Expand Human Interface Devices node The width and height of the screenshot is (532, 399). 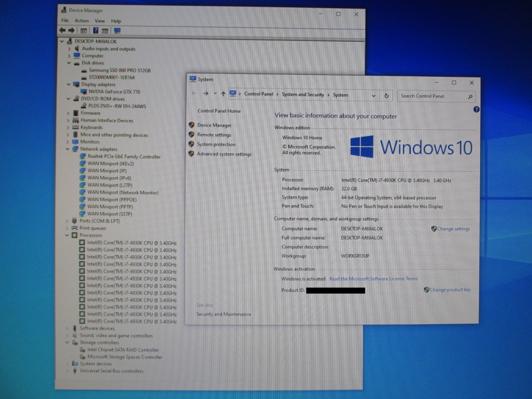tap(68, 121)
